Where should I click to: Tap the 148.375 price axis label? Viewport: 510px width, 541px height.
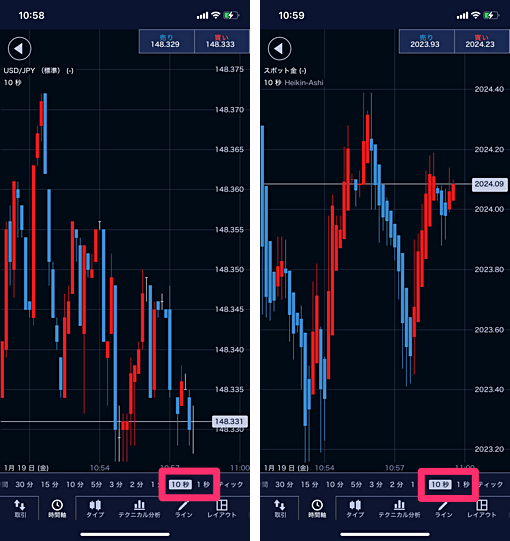(229, 69)
